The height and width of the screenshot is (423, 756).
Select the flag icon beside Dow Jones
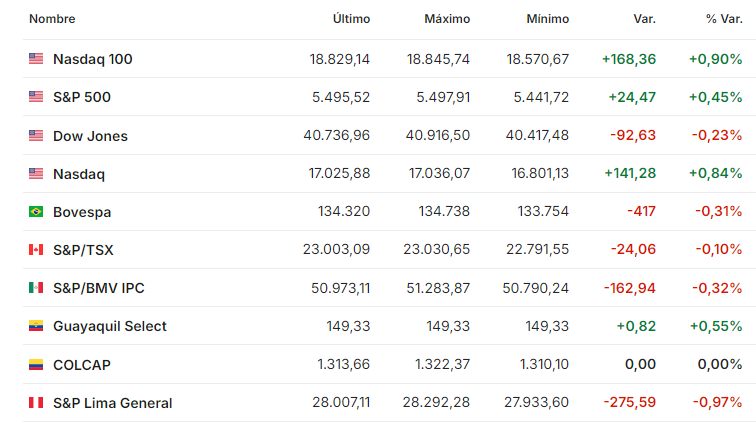(x=36, y=136)
